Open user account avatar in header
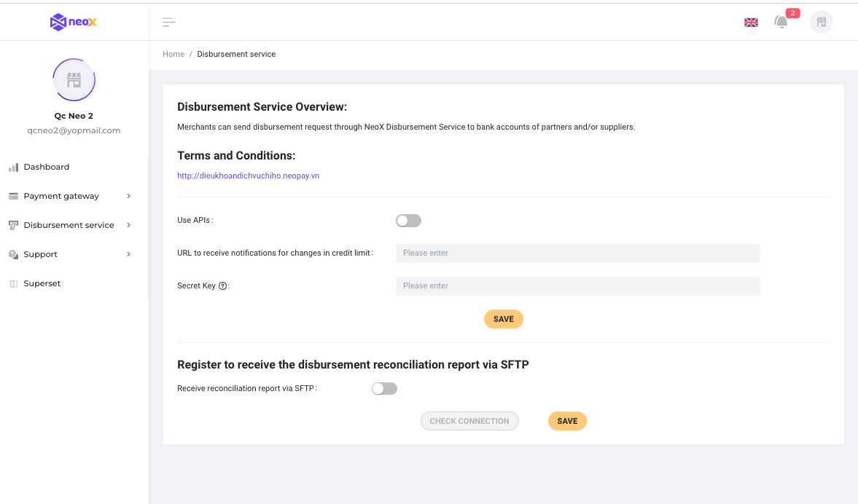The image size is (858, 504). pos(822,22)
